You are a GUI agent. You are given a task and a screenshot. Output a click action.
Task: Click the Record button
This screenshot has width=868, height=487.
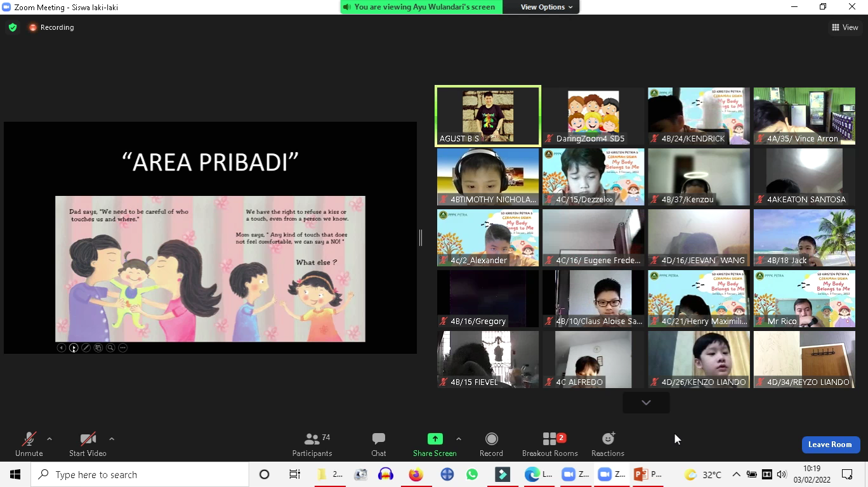(491, 444)
